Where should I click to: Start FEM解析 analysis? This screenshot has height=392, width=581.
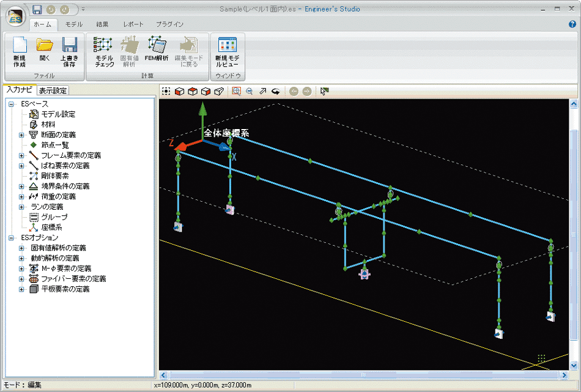157,49
